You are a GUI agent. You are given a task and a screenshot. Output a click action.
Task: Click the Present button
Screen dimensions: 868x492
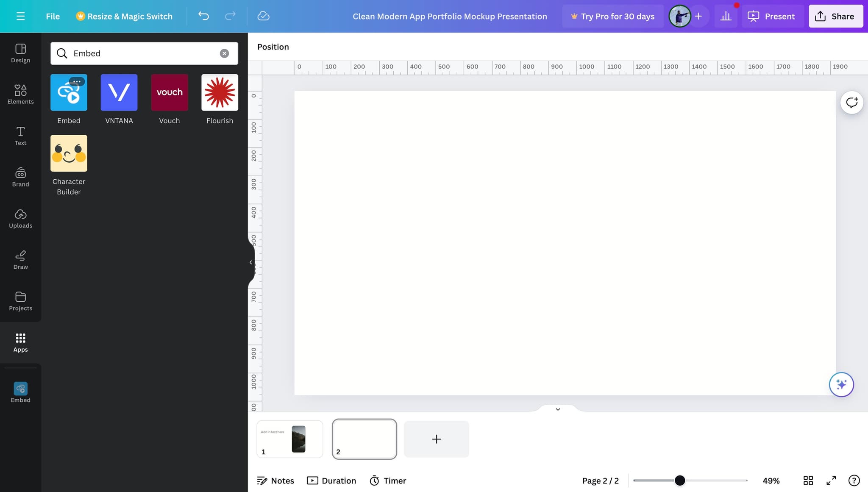coord(772,16)
